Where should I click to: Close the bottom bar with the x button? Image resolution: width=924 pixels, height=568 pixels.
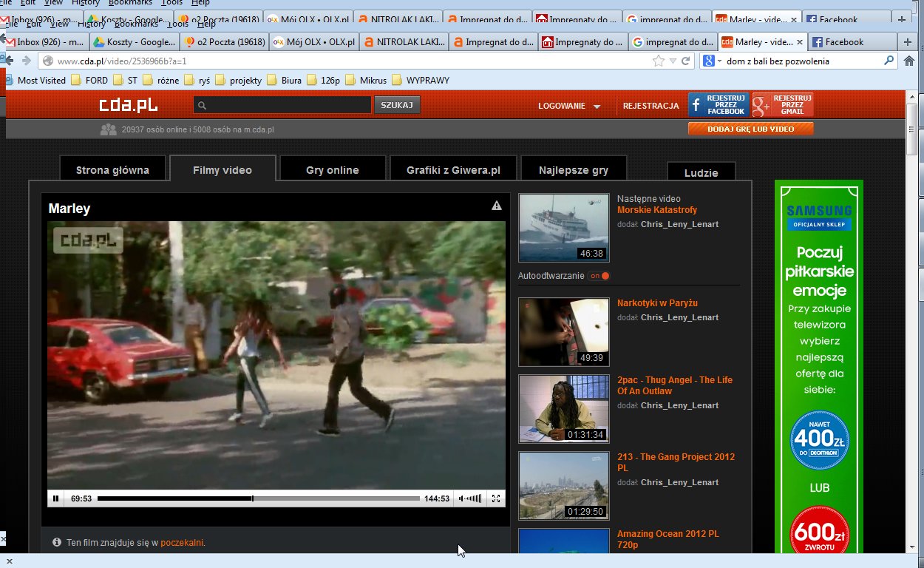9,561
